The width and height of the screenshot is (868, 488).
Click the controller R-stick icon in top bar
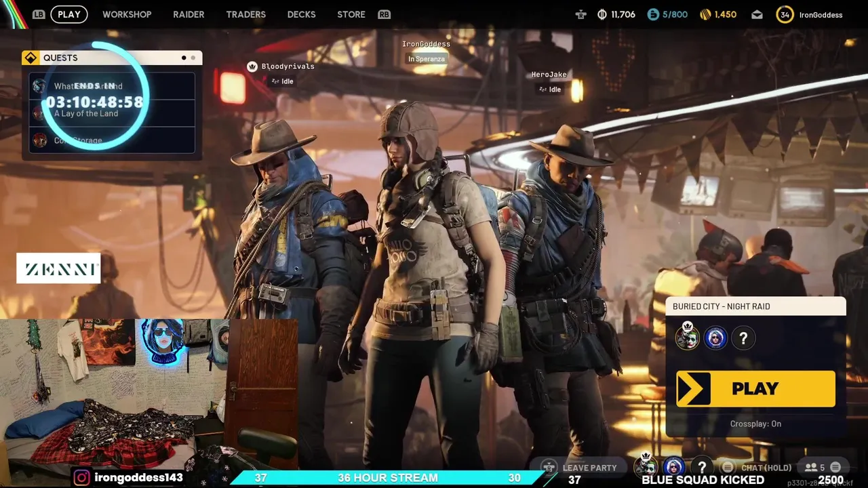point(580,14)
